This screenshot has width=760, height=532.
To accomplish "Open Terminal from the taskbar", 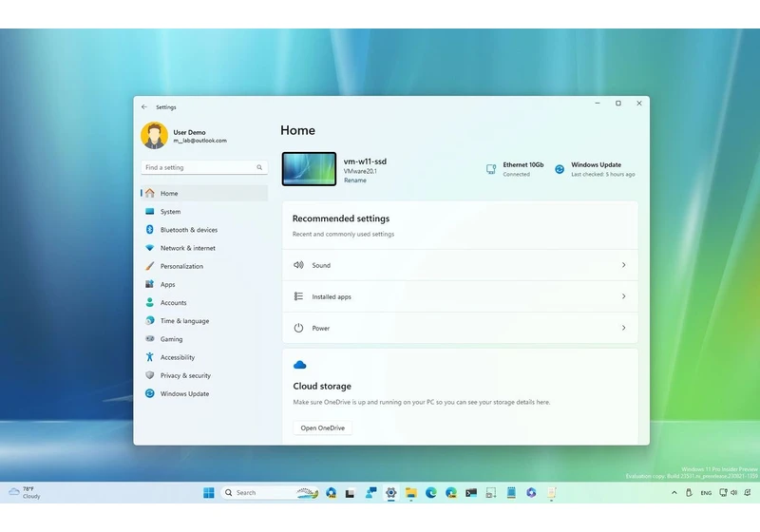I will coord(471,493).
